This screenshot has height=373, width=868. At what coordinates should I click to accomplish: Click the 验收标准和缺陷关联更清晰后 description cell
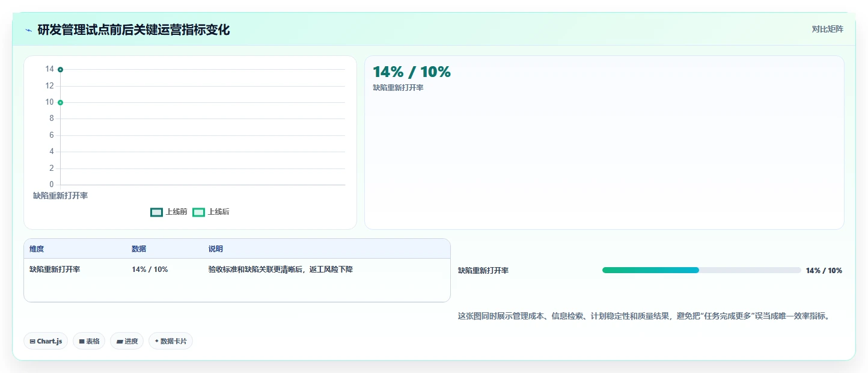pos(281,270)
